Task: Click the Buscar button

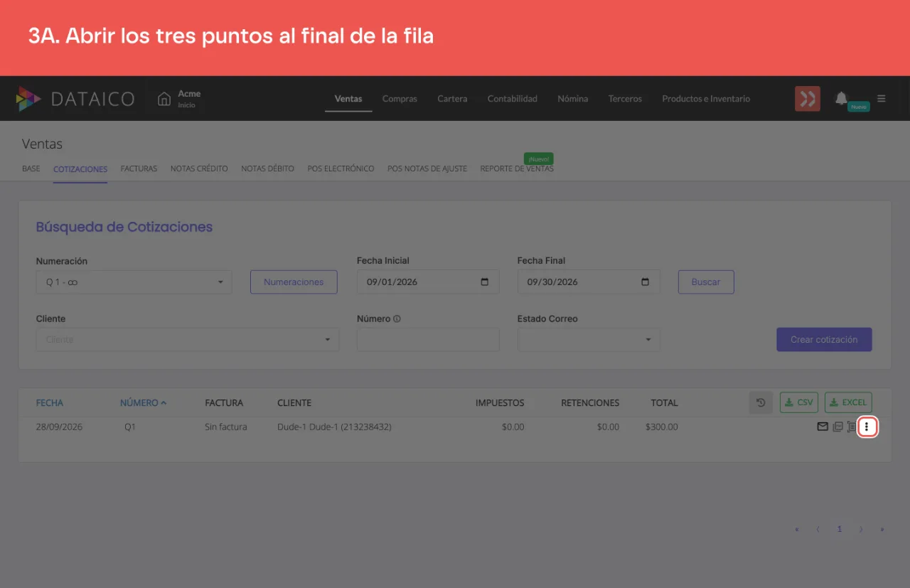Action: tap(706, 282)
